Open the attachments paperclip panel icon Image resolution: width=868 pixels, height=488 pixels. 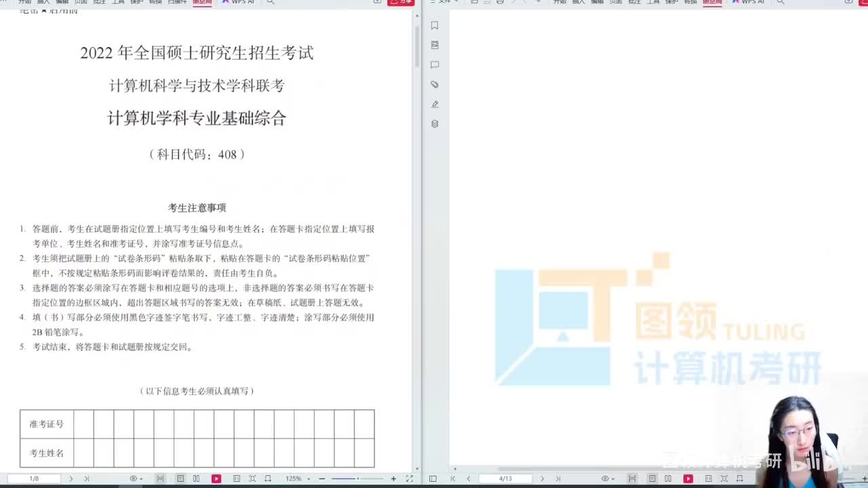coord(435,85)
